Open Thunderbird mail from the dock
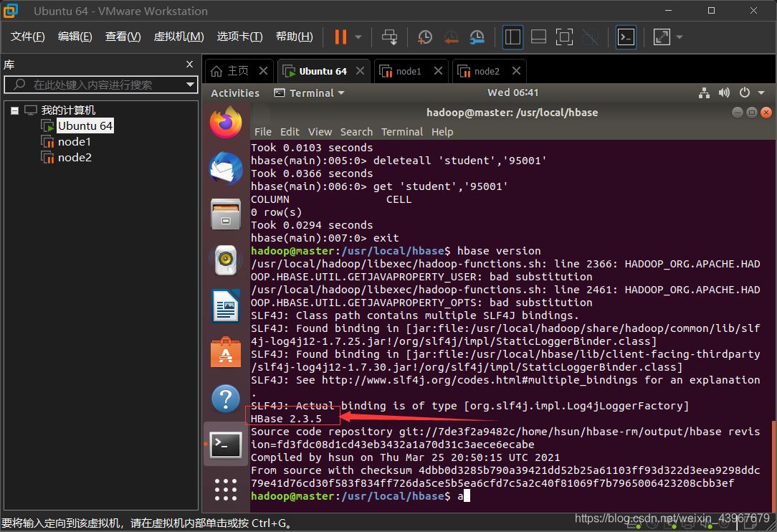777x532 pixels. pyautogui.click(x=226, y=168)
